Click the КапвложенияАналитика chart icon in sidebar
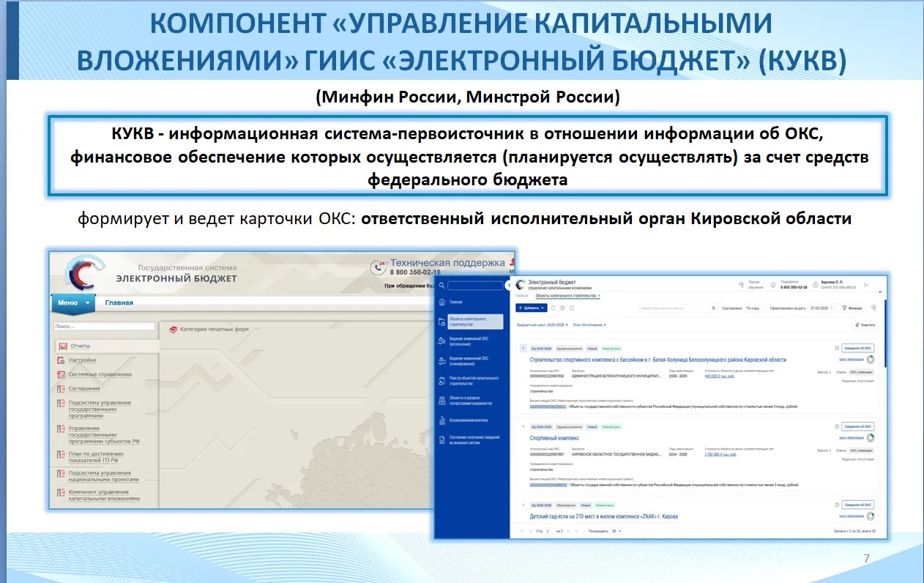The width and height of the screenshot is (924, 583). (x=441, y=420)
